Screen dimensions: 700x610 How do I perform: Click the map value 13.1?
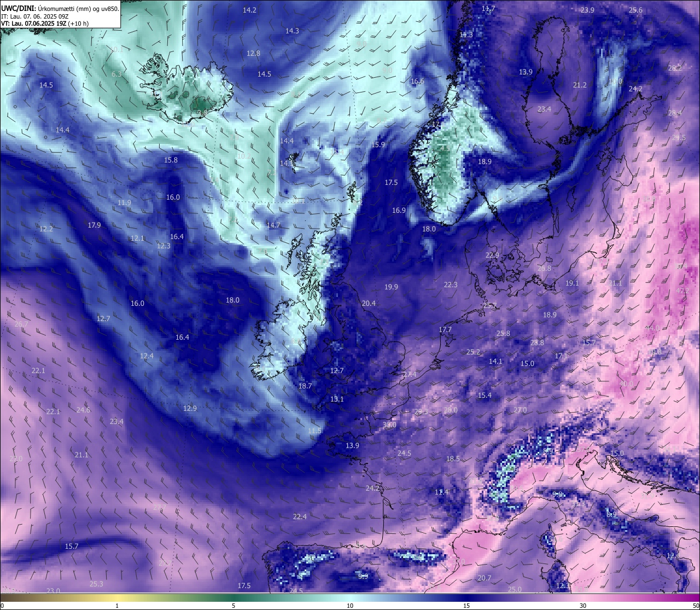pos(337,399)
